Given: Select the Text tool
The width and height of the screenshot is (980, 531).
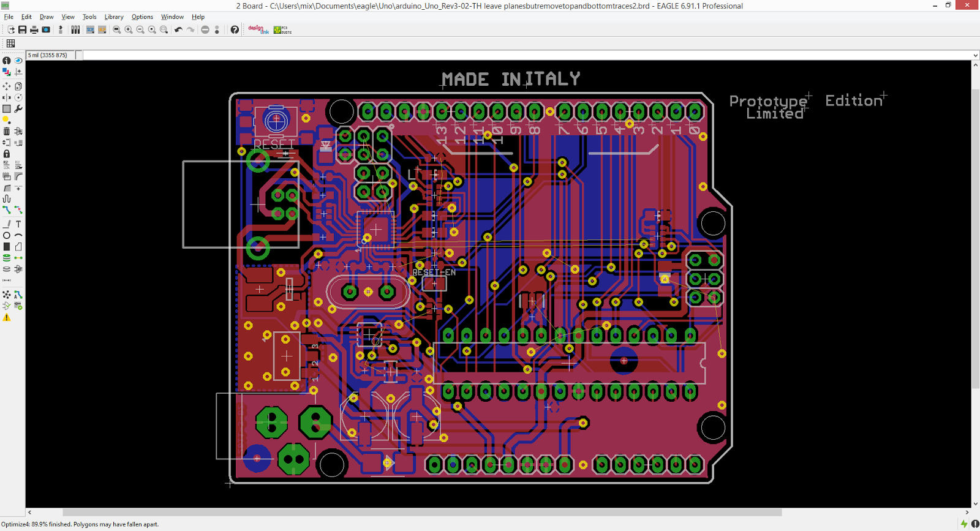Looking at the screenshot, I should pyautogui.click(x=18, y=224).
